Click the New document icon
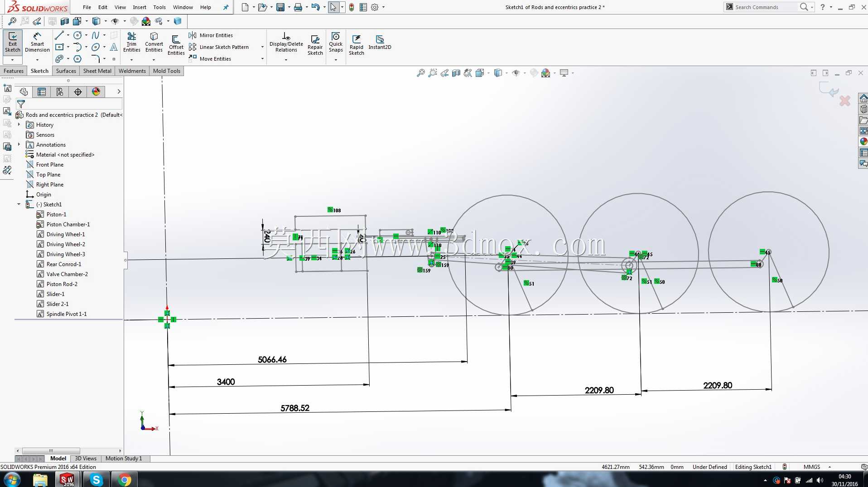The width and height of the screenshot is (868, 487). 245,7
